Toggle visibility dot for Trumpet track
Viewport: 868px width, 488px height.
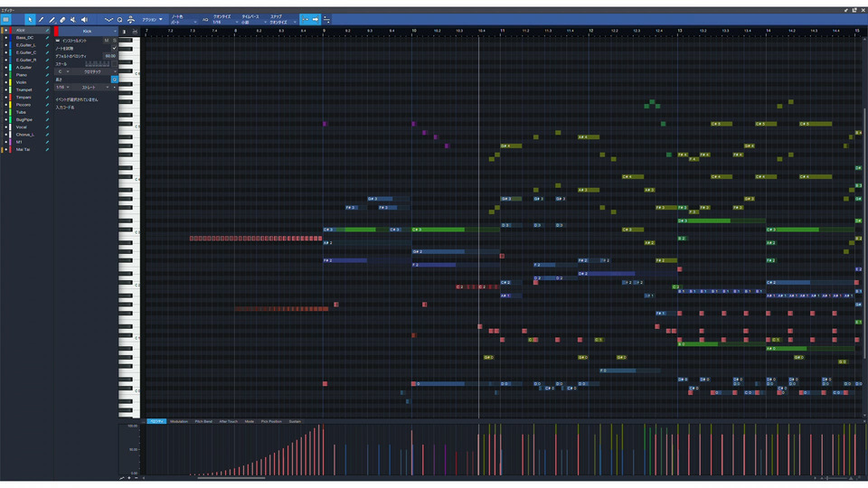[5, 89]
